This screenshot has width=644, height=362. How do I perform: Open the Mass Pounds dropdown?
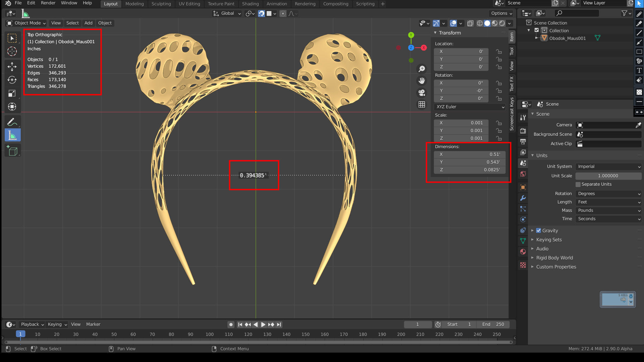coord(608,210)
